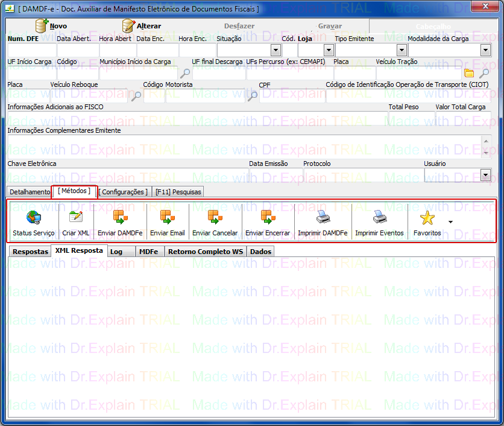
Task: Open the Log tab
Action: 121,252
